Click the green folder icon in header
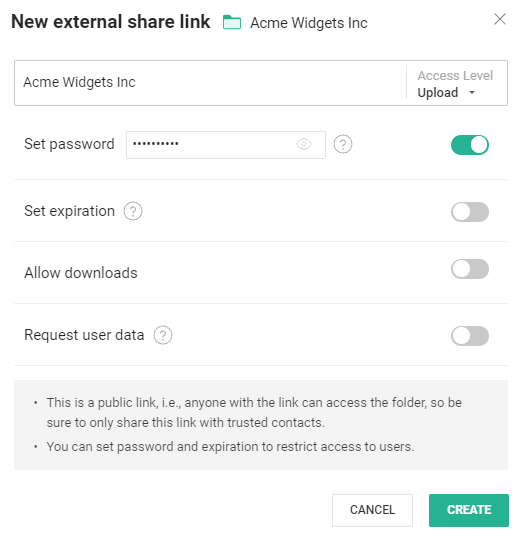The width and height of the screenshot is (526, 542). click(x=232, y=22)
